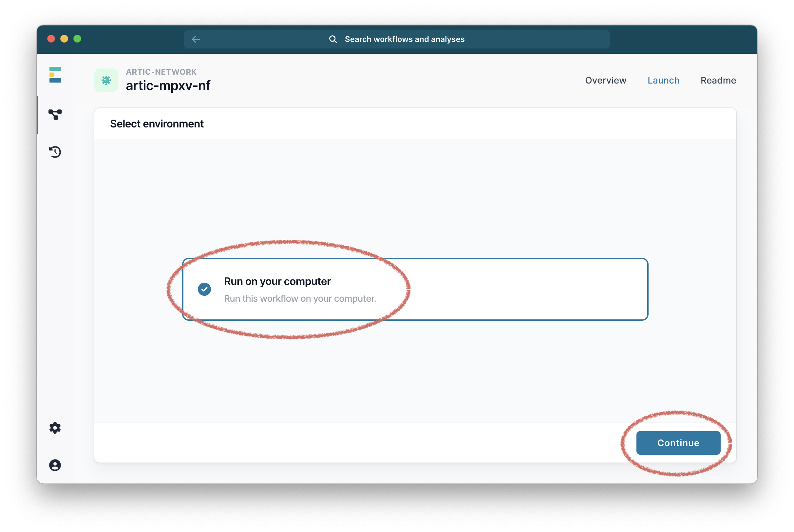Click the ARTIC-NETWORK organisation label
The image size is (794, 532).
(161, 72)
